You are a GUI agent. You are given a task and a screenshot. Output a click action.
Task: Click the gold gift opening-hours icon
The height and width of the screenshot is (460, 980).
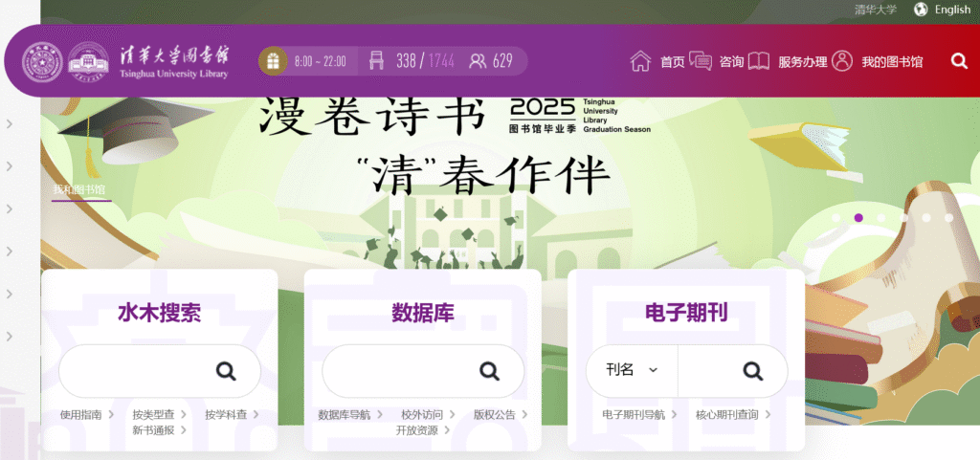click(273, 61)
